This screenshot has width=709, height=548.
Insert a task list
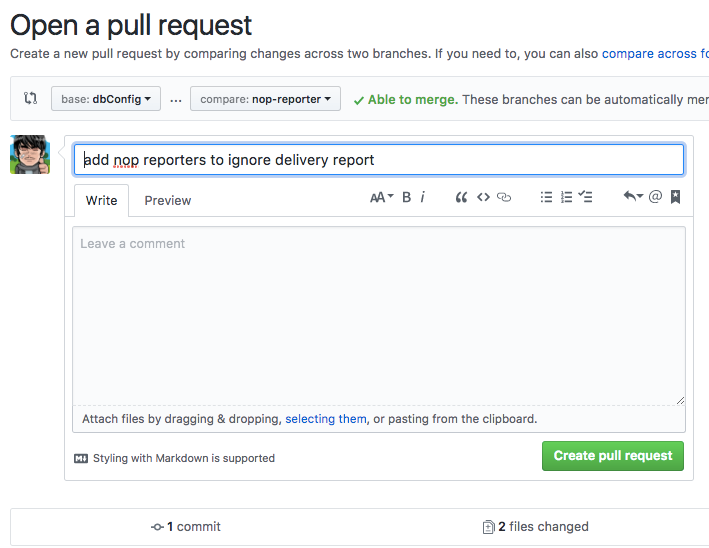click(x=585, y=197)
